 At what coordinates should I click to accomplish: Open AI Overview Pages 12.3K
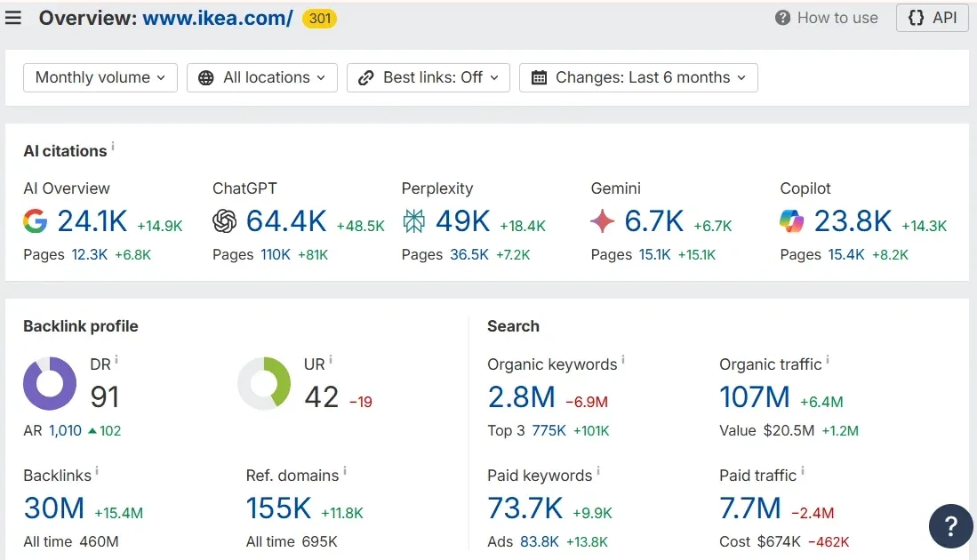click(90, 255)
